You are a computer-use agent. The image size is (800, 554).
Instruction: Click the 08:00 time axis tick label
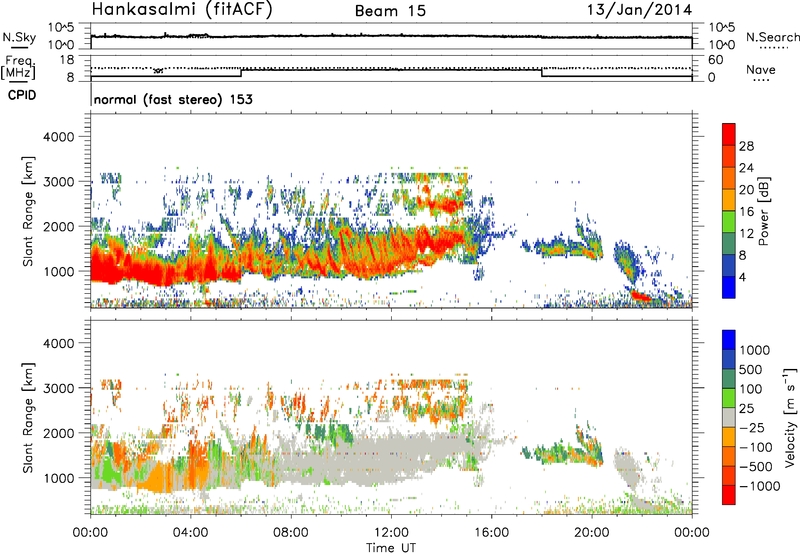[x=291, y=533]
